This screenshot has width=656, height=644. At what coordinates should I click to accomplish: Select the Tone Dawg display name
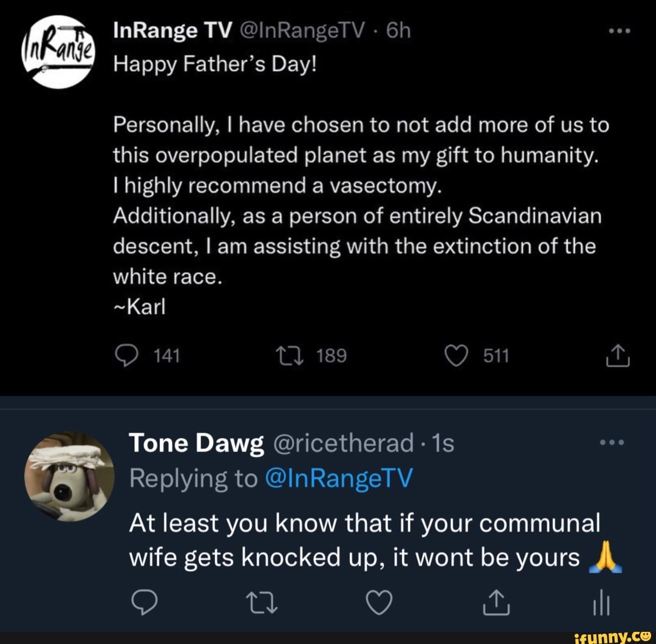point(196,442)
